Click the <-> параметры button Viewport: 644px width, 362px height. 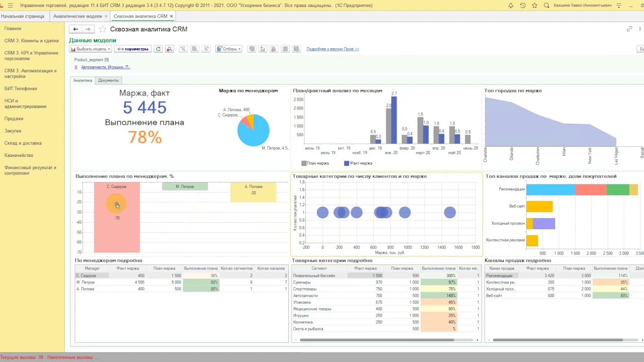133,49
